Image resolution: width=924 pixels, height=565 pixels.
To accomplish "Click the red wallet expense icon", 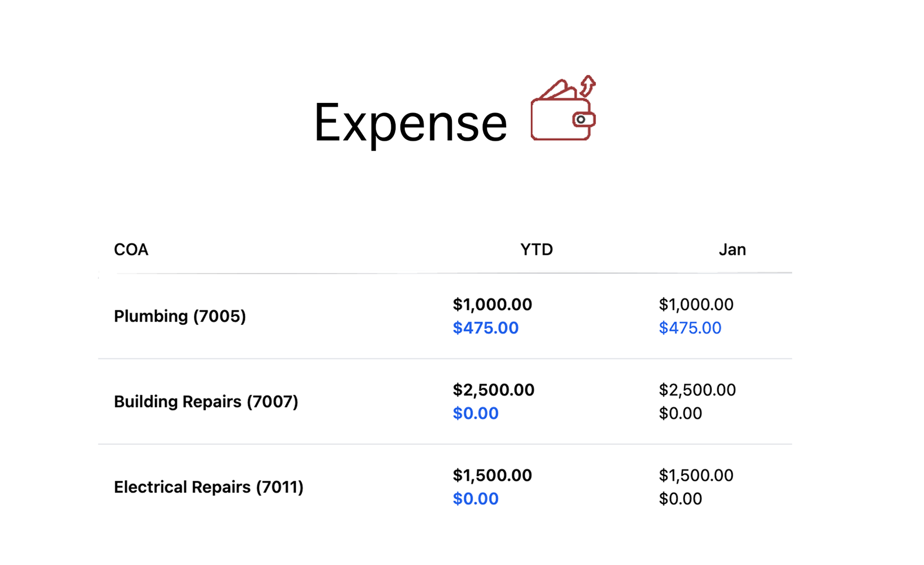I will [563, 110].
